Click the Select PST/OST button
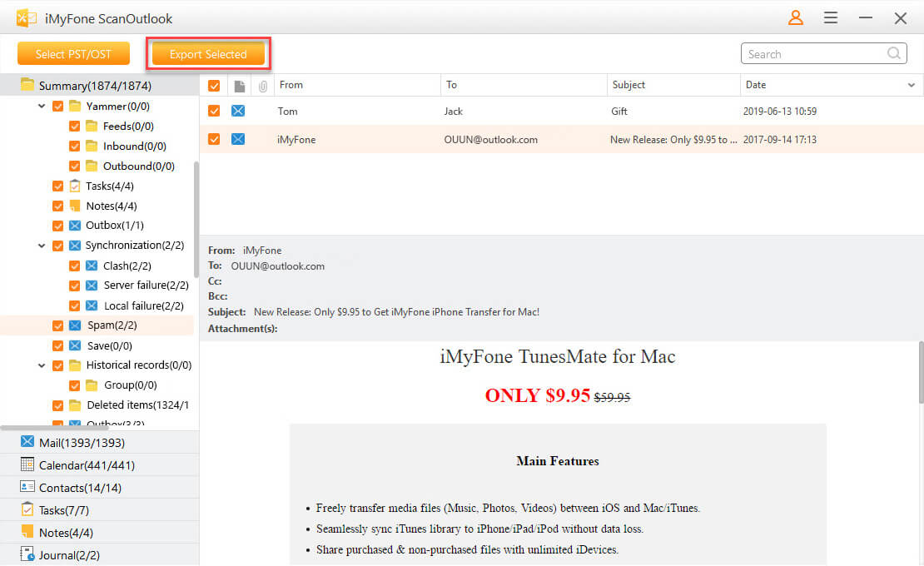This screenshot has width=924, height=566. coord(73,54)
